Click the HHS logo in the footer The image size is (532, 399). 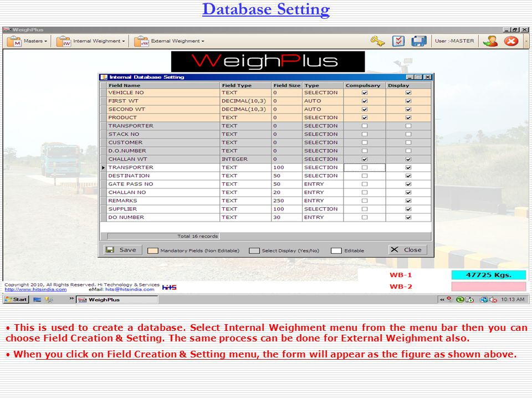click(x=170, y=288)
